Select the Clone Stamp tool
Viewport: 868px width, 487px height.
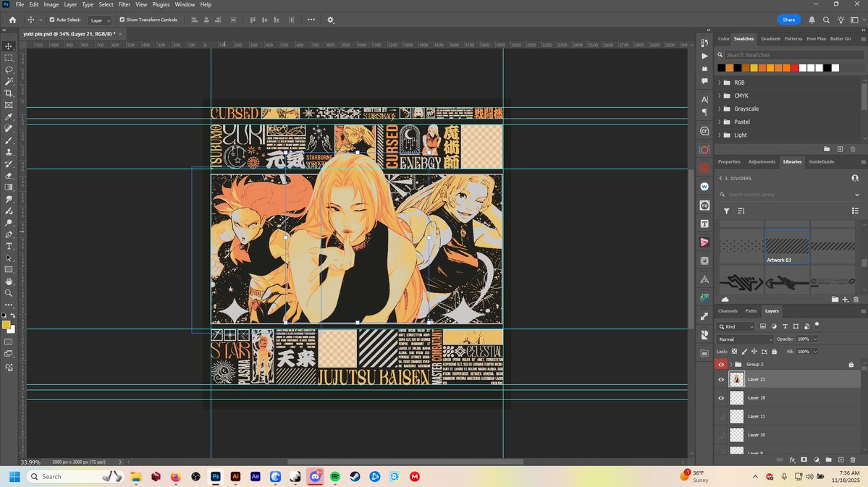click(9, 152)
